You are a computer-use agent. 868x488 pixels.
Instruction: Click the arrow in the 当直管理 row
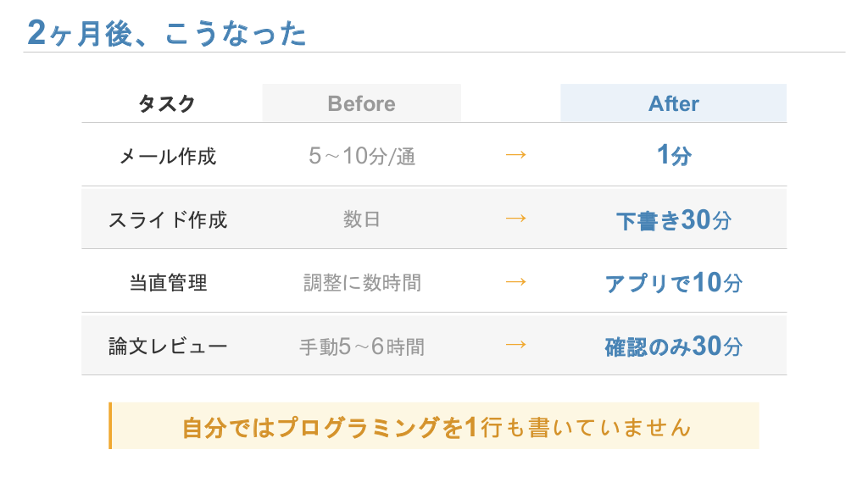pyautogui.click(x=515, y=281)
